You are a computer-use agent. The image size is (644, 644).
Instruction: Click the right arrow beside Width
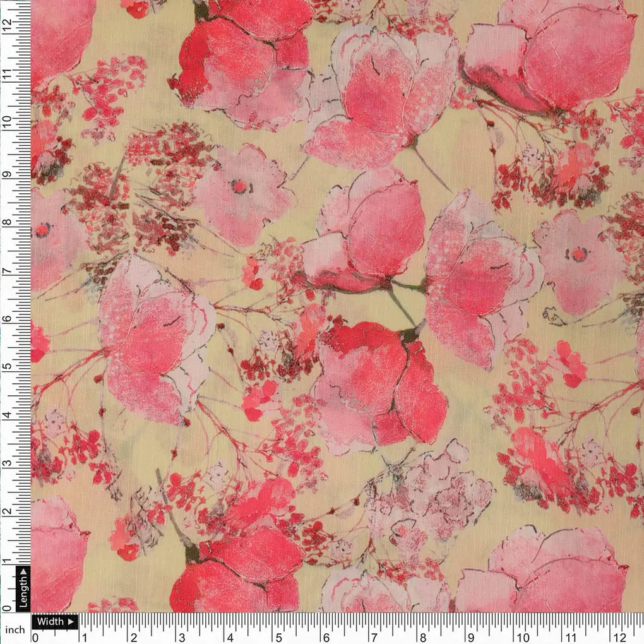click(69, 621)
